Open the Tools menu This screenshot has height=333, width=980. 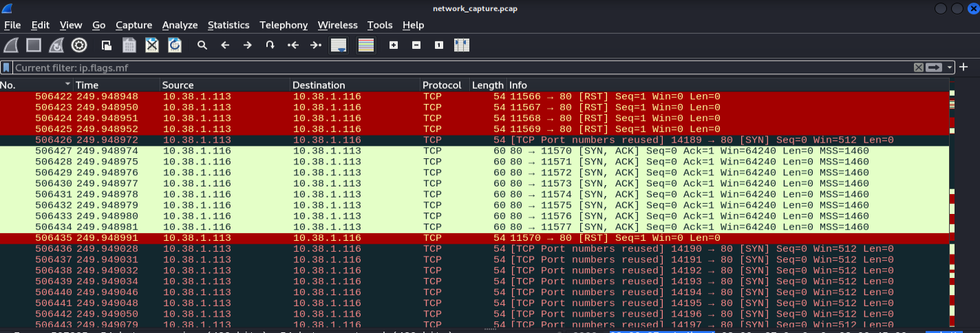[x=380, y=25]
